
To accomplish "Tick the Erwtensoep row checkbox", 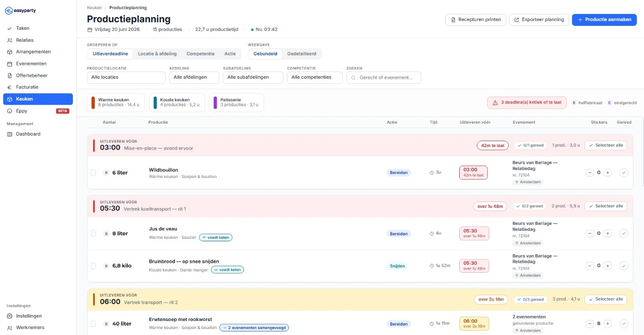I will [x=93, y=324].
